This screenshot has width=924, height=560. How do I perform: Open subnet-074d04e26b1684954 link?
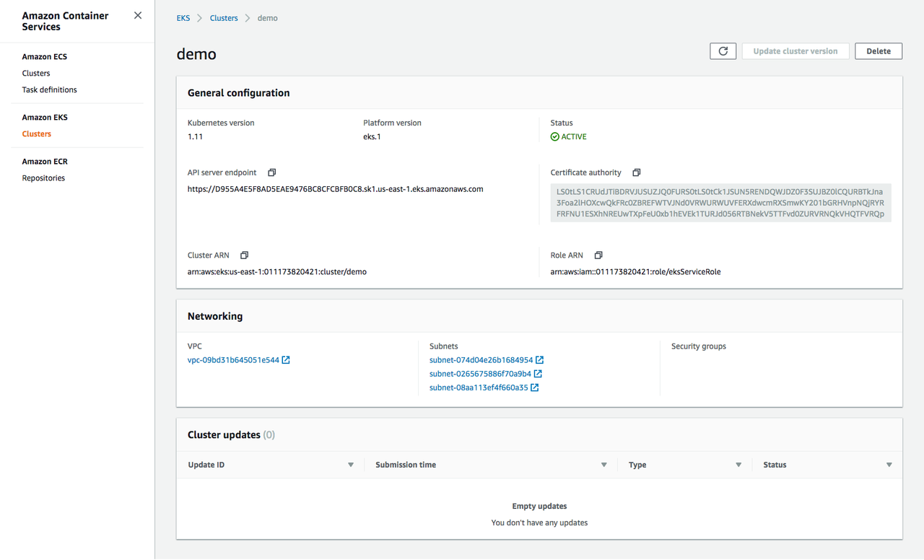(x=481, y=360)
